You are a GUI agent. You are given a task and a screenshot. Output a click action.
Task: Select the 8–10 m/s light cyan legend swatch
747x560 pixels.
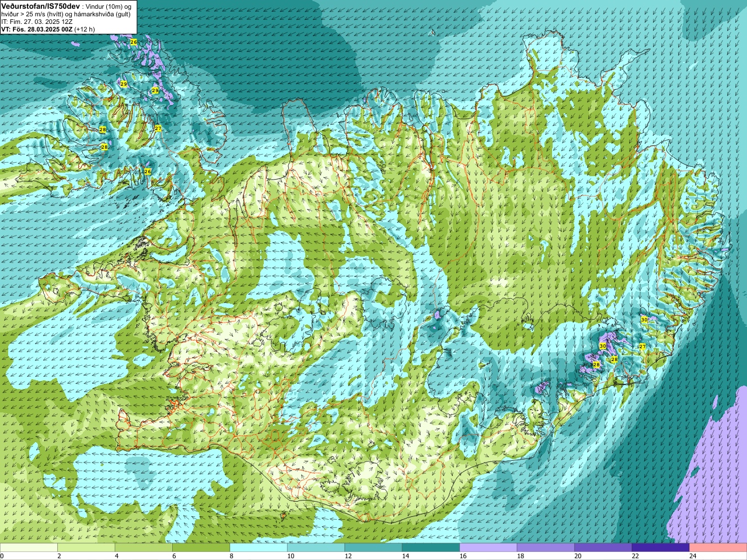(x=259, y=548)
